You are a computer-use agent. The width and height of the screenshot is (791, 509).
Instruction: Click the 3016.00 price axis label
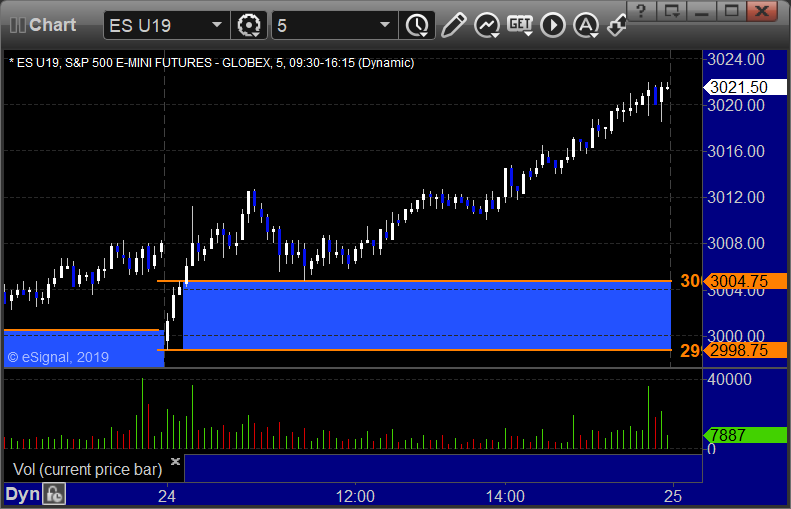point(736,151)
